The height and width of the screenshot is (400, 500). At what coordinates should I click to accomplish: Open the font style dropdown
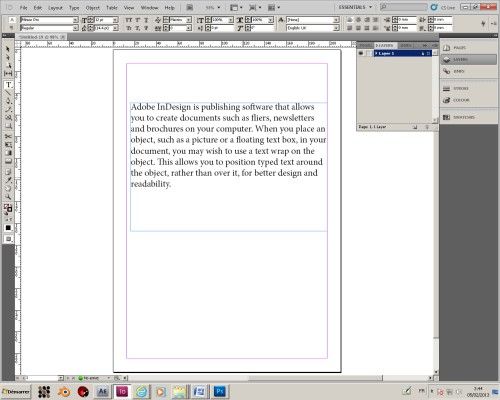(x=76, y=28)
